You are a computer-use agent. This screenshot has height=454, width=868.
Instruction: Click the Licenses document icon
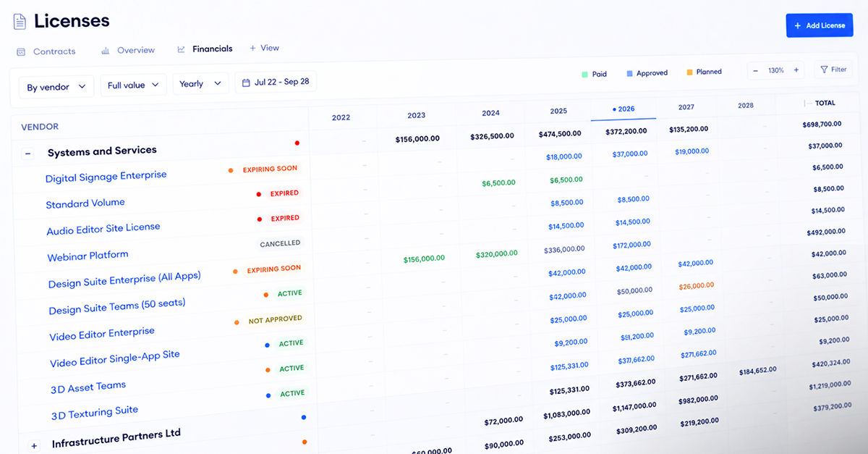click(x=20, y=21)
